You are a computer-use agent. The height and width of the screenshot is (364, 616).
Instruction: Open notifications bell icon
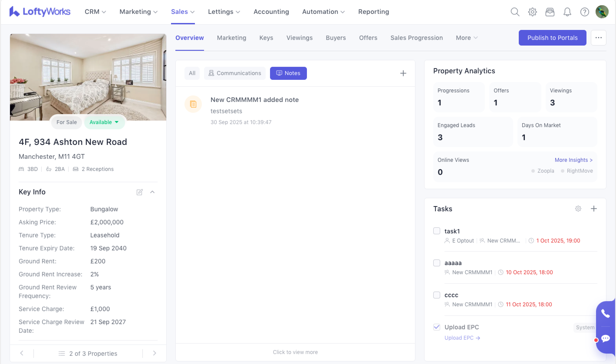pyautogui.click(x=567, y=12)
